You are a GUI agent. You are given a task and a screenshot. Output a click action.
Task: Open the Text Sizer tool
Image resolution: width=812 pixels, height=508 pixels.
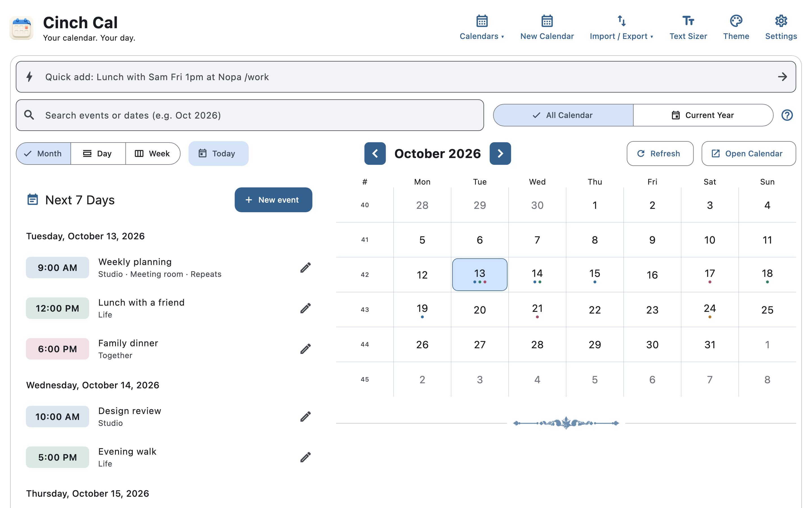click(x=688, y=28)
